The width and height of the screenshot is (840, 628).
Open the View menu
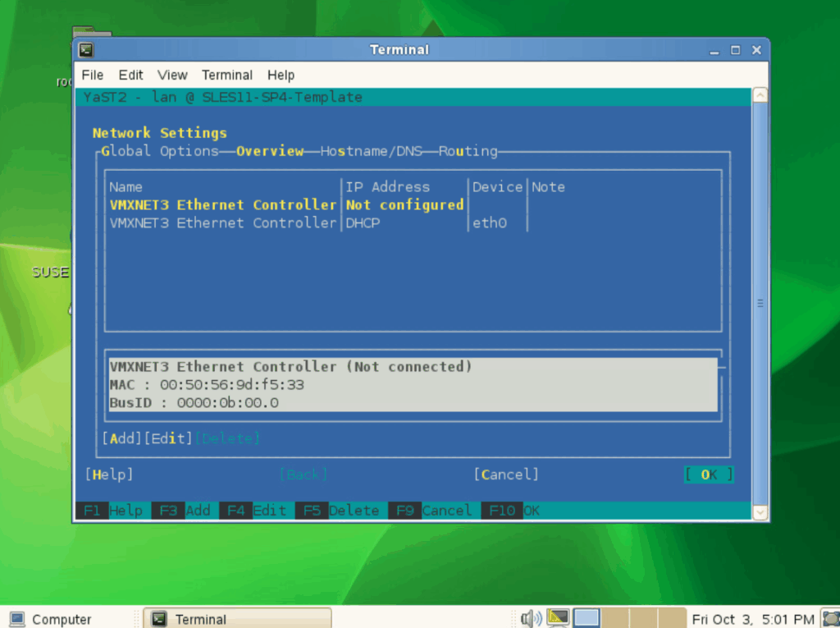point(172,75)
